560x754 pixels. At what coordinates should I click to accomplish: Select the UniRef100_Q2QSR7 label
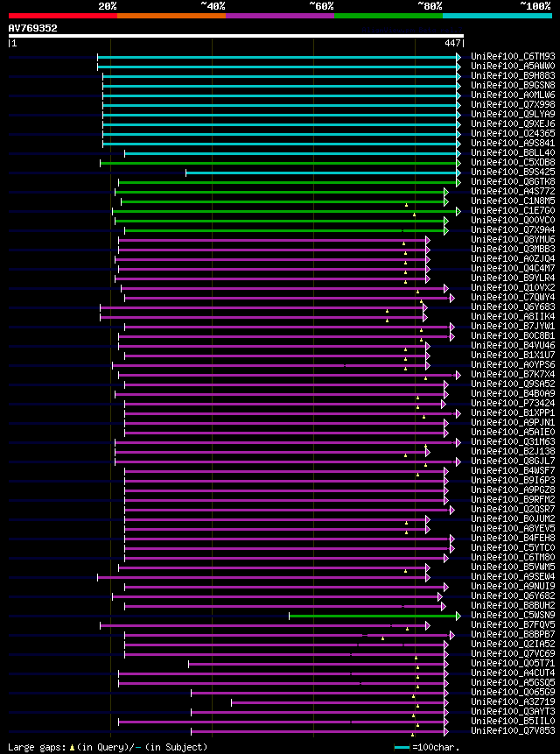click(513, 510)
